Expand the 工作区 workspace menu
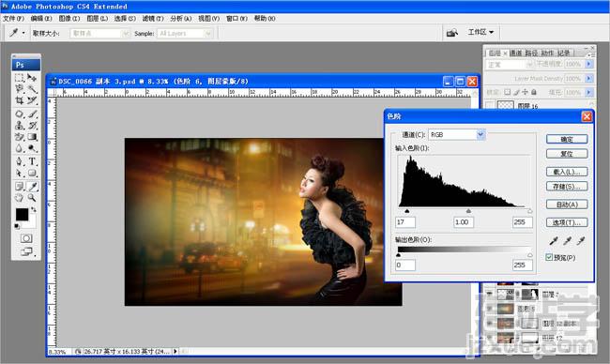This screenshot has height=364, width=610. click(480, 32)
